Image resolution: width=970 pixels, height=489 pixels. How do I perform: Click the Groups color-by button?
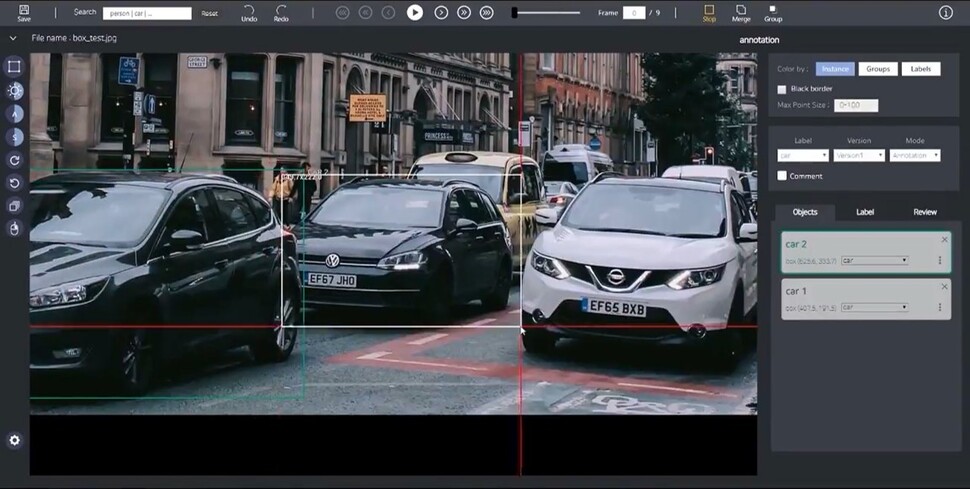pos(877,69)
